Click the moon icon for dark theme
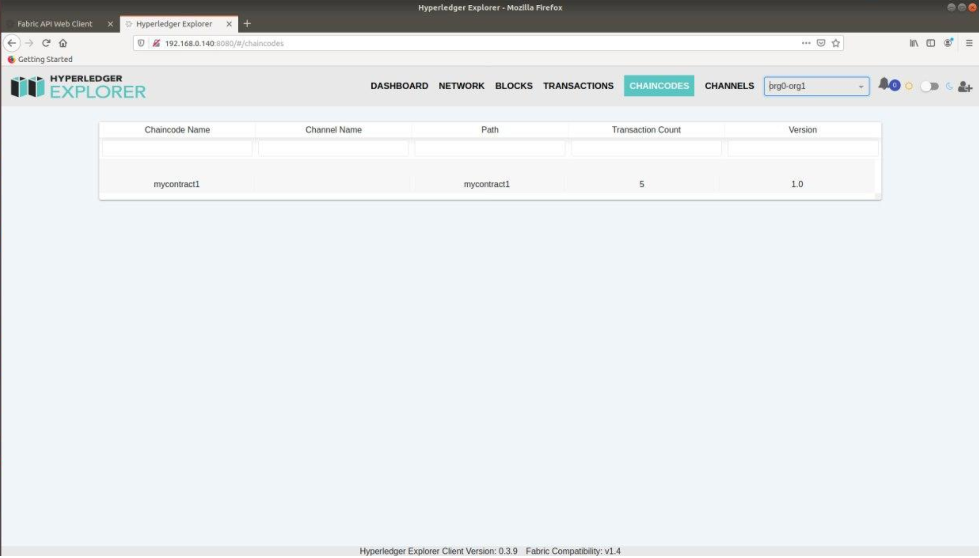Screen dimensions: 980x558 (x=949, y=86)
